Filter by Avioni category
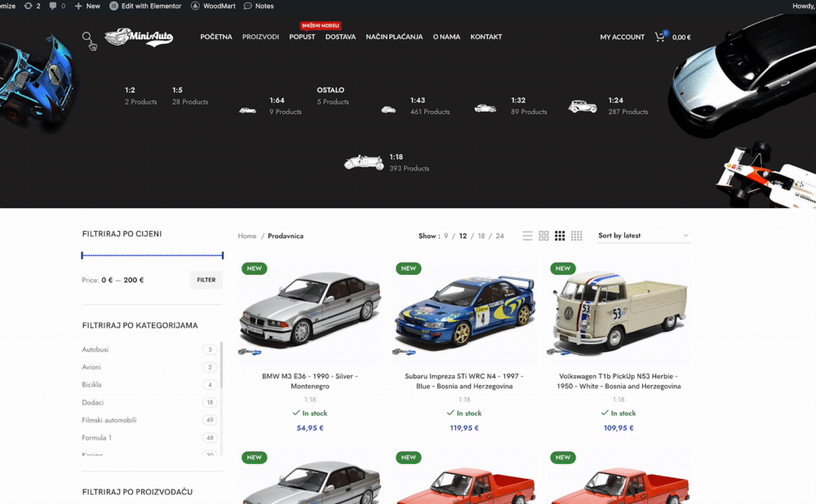The width and height of the screenshot is (816, 504). click(x=91, y=367)
